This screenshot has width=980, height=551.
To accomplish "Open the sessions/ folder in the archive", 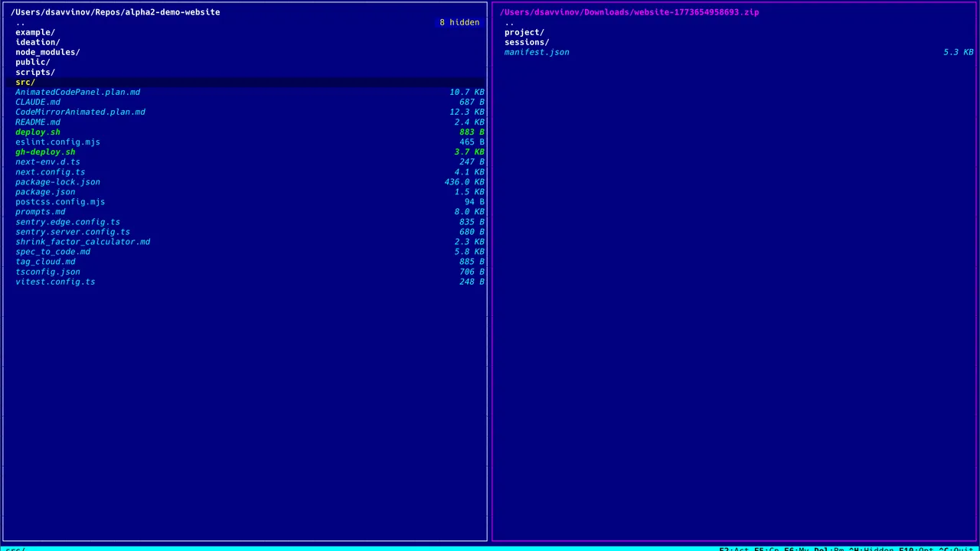I will click(x=527, y=42).
